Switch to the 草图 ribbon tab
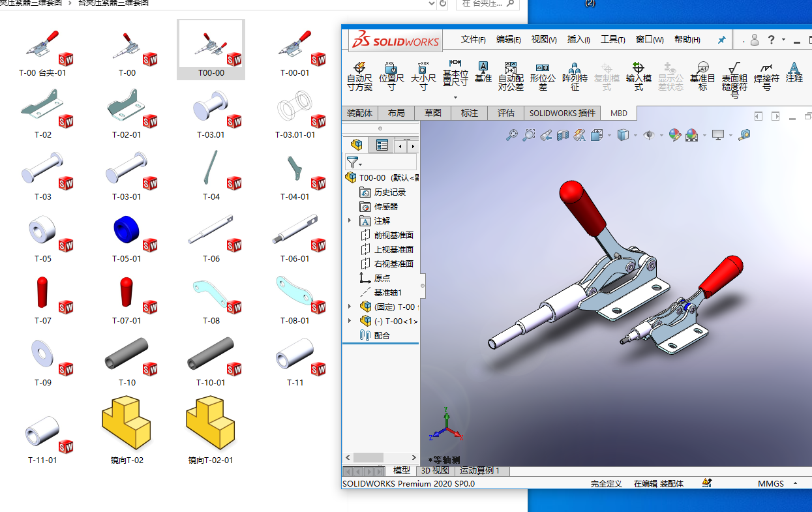This screenshot has height=512, width=812. tap(433, 113)
